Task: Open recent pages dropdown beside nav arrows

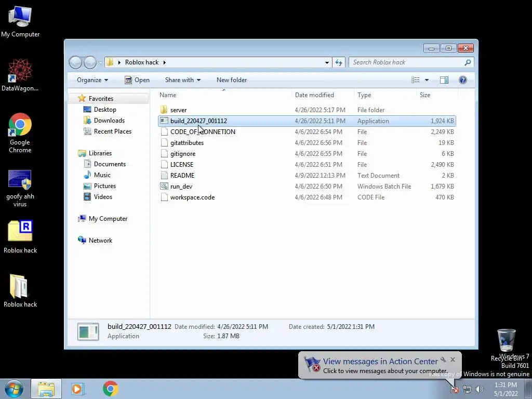Action: tap(100, 62)
